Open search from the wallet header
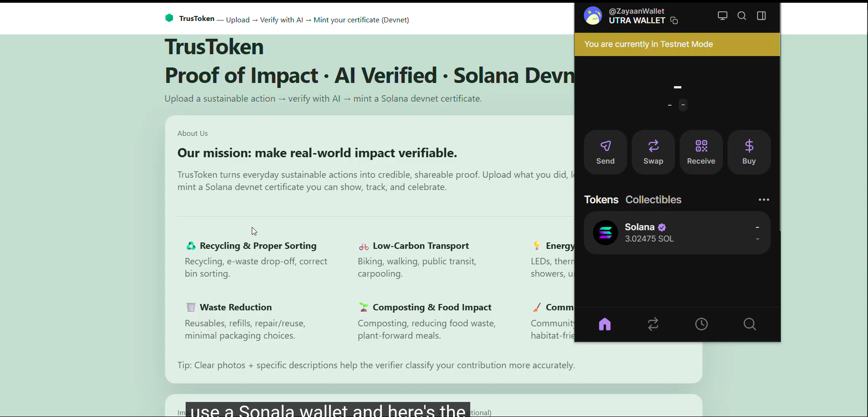 coord(742,16)
